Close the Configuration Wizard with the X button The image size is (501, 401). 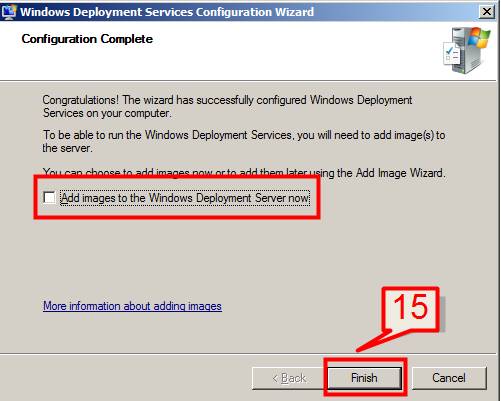(487, 12)
